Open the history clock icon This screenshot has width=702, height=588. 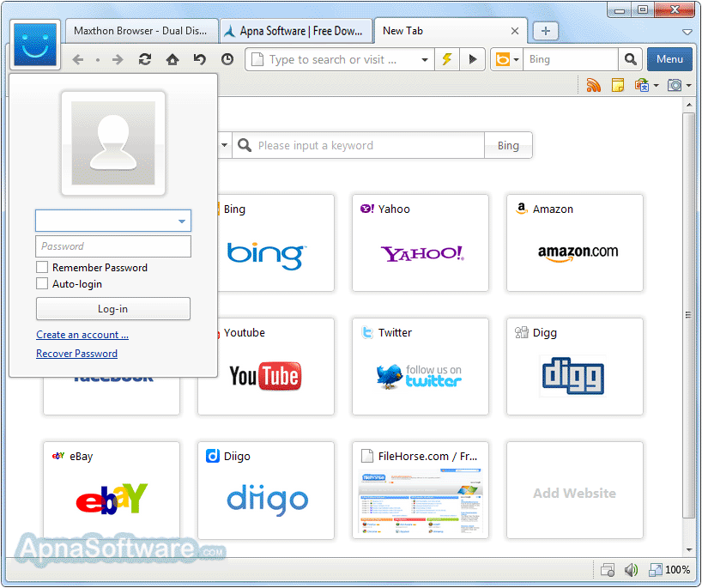pyautogui.click(x=227, y=59)
